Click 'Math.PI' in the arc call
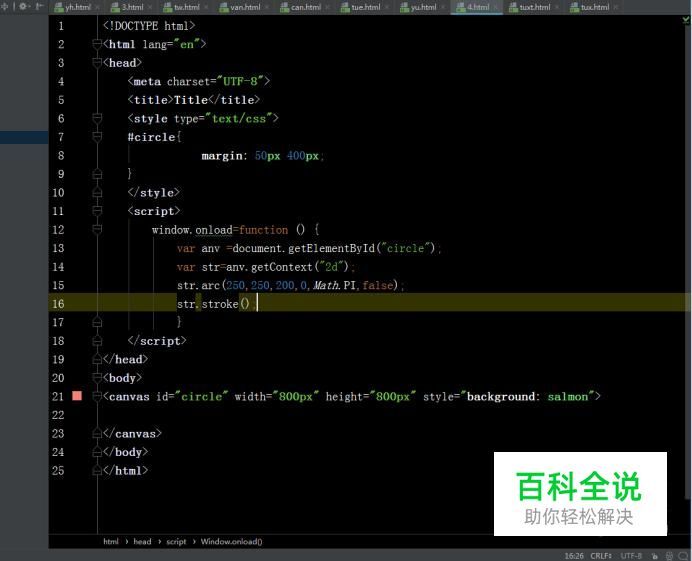 tap(334, 285)
